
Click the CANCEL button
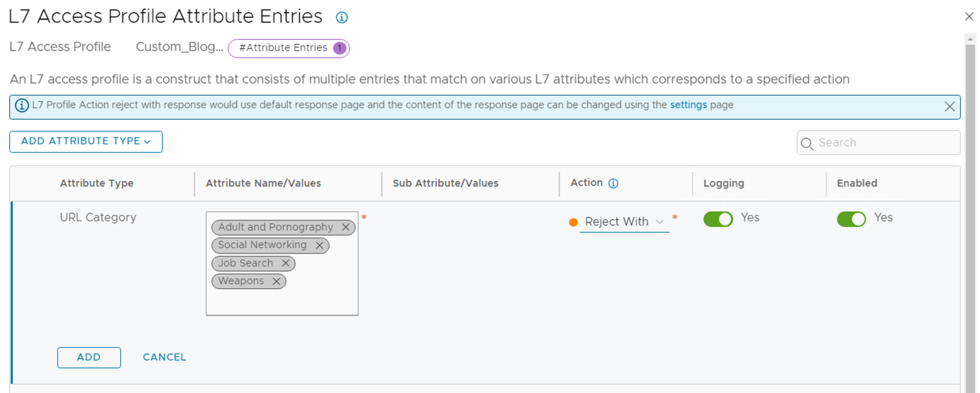pyautogui.click(x=164, y=358)
